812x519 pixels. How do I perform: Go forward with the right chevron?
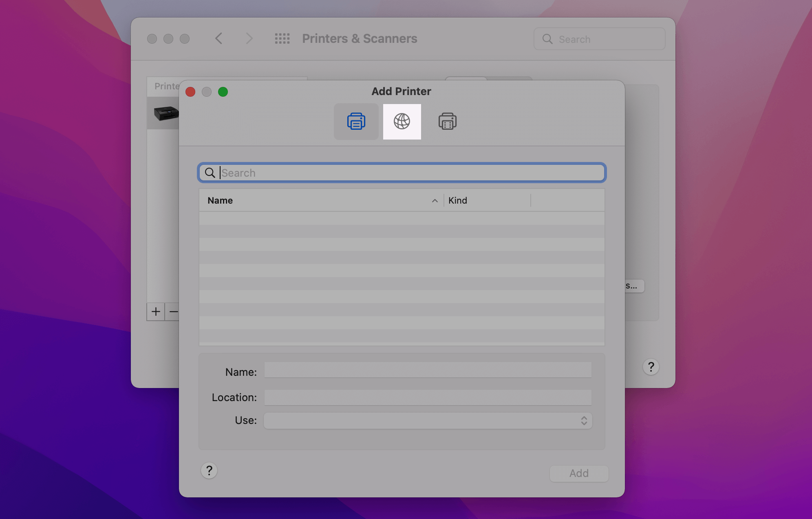(x=249, y=39)
